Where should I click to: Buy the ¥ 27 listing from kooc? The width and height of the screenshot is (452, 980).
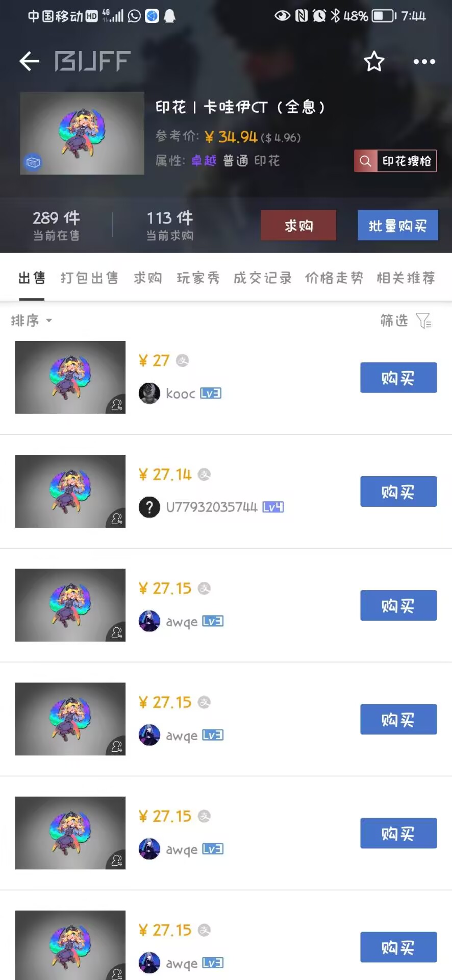click(398, 378)
